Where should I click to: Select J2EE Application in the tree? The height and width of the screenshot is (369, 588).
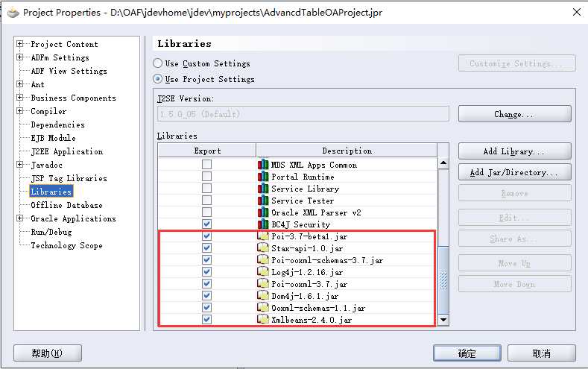(67, 151)
